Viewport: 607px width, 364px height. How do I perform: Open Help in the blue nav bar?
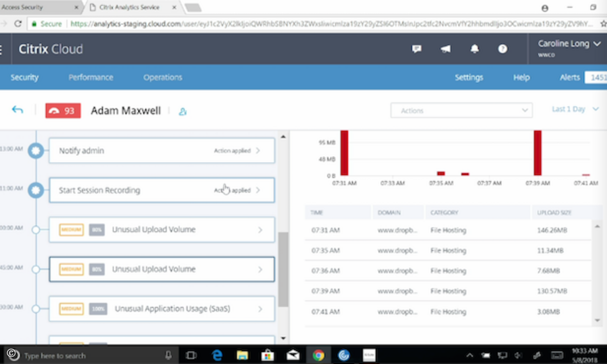point(522,77)
